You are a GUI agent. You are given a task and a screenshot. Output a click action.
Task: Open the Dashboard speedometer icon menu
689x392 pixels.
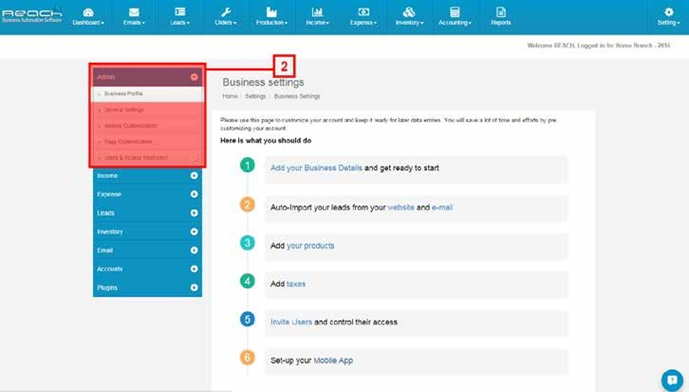pyautogui.click(x=88, y=12)
